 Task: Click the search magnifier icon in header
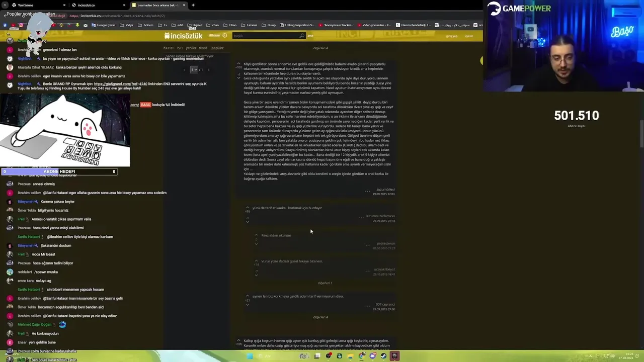(301, 36)
